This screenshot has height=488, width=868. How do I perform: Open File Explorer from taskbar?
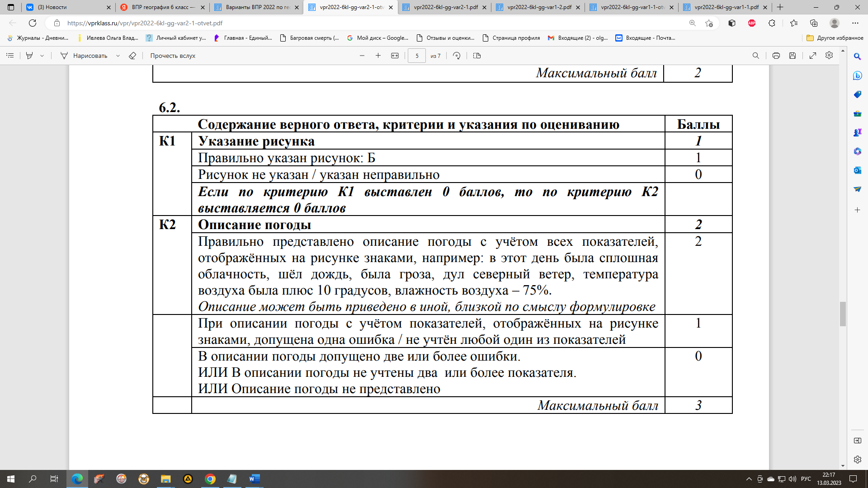[x=166, y=479]
